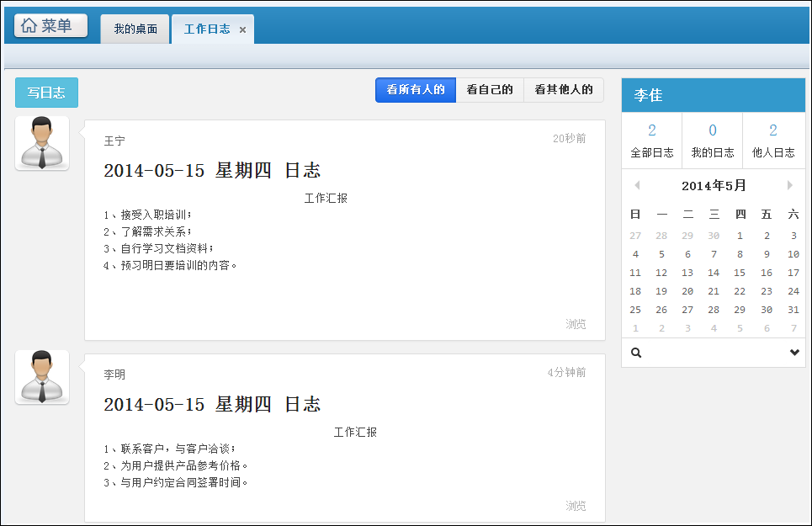Viewport: 812px width, 526px height.
Task: Switch to 我的桌面 tab
Action: pyautogui.click(x=135, y=29)
